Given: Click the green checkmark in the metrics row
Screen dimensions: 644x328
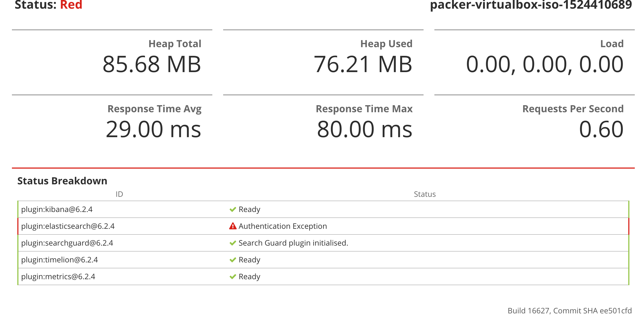Looking at the screenshot, I should (233, 277).
